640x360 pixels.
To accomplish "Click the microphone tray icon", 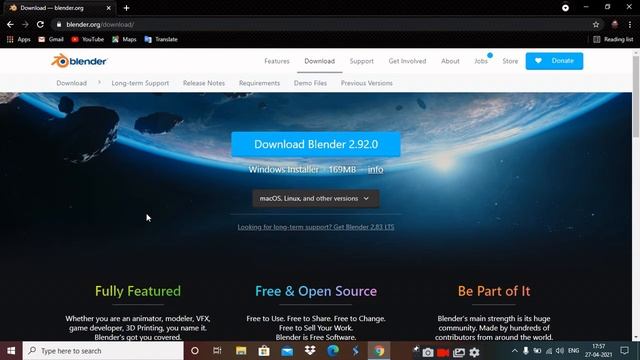I will 526,351.
